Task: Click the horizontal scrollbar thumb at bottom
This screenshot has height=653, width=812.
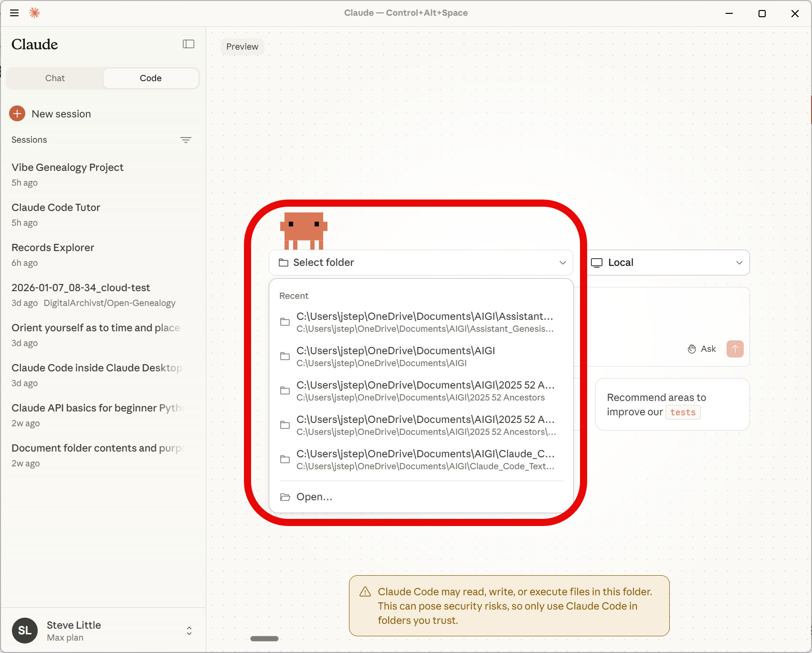Action: coord(264,639)
